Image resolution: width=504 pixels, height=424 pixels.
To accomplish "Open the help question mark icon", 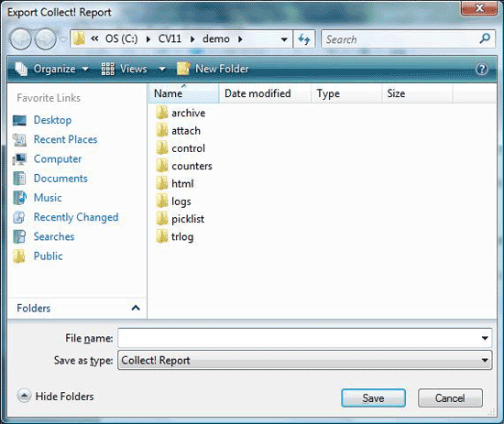I will [481, 69].
